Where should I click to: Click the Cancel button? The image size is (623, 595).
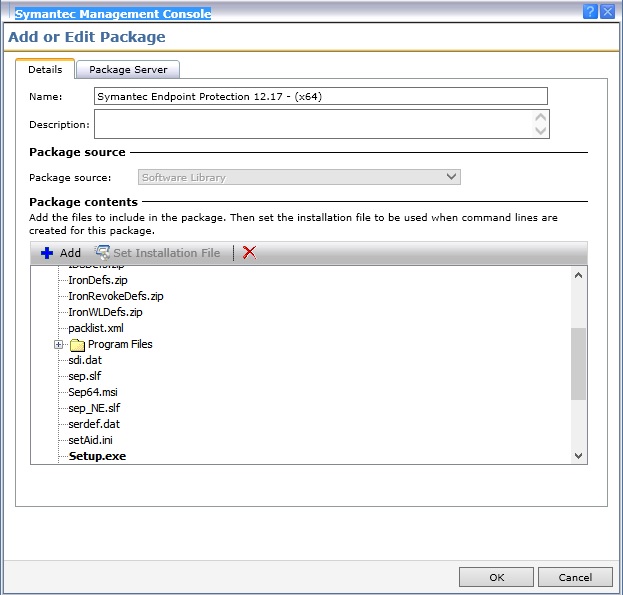click(x=575, y=577)
